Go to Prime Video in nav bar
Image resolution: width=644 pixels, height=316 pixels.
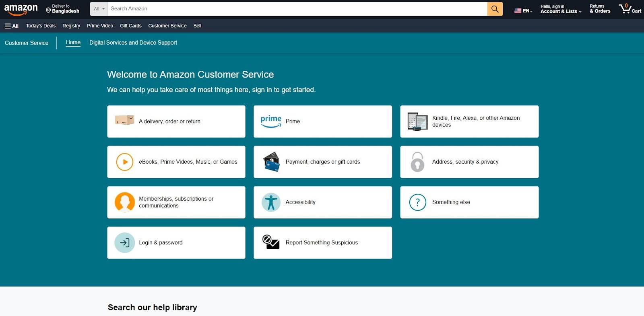click(100, 26)
